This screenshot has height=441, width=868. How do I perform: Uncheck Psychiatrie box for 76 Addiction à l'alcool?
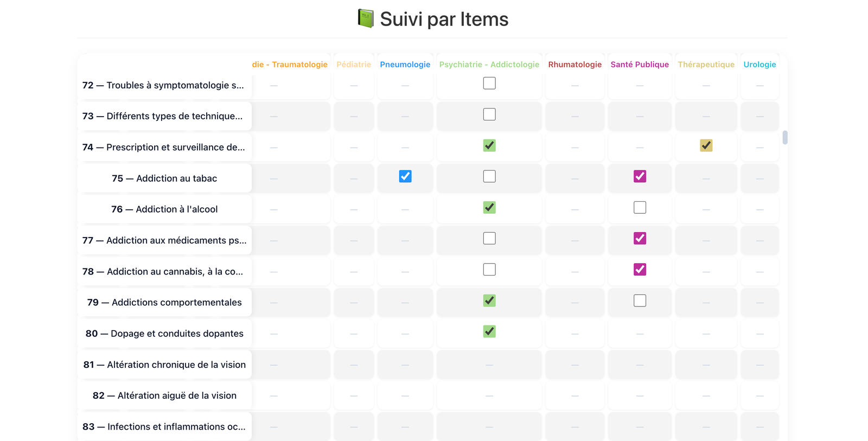489,207
